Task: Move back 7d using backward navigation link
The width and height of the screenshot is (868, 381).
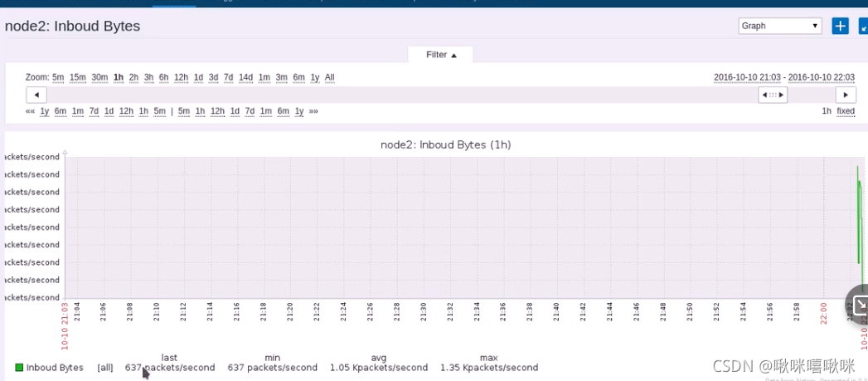Action: click(x=95, y=111)
